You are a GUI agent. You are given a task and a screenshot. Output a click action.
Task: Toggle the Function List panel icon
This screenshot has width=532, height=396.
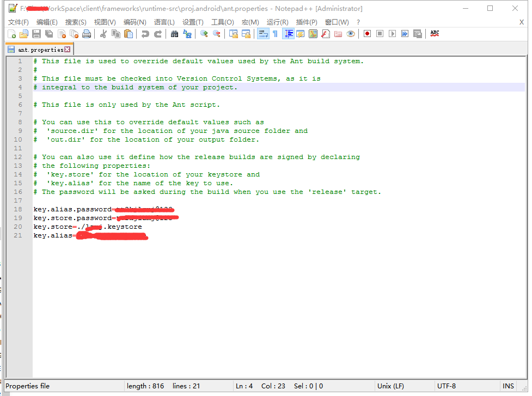tap(326, 34)
